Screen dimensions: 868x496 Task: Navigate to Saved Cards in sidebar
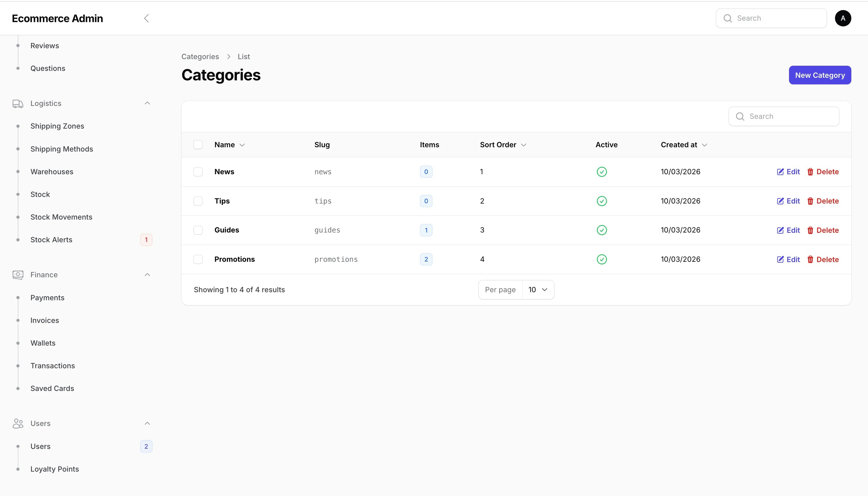[x=52, y=388]
